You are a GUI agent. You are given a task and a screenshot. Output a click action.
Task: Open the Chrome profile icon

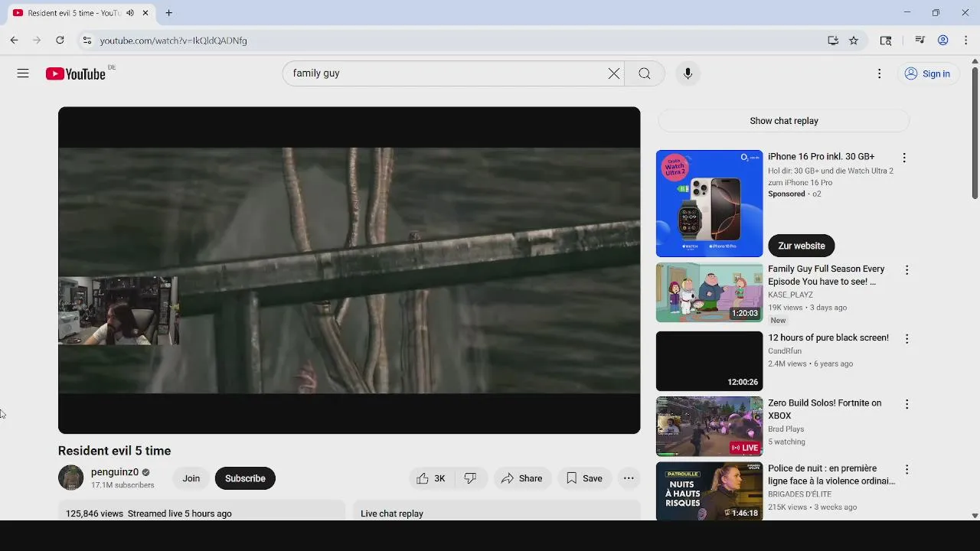[x=943, y=41]
